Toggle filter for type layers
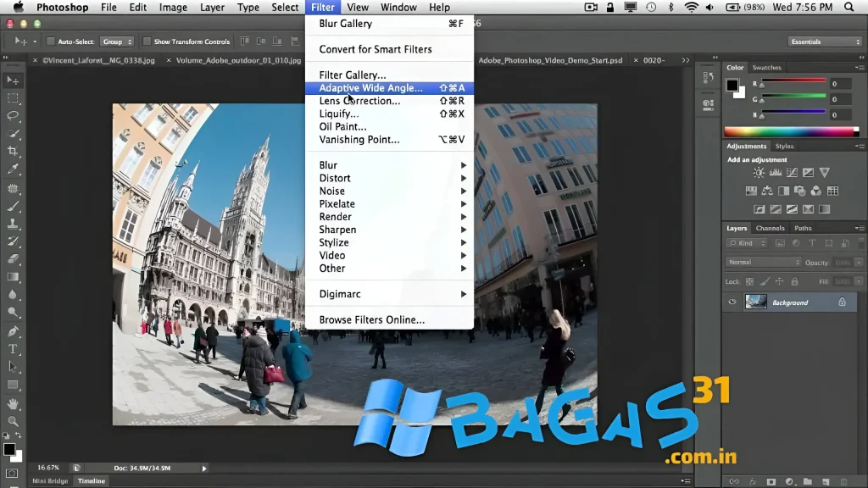Screen dimensions: 868x488 click(812, 243)
